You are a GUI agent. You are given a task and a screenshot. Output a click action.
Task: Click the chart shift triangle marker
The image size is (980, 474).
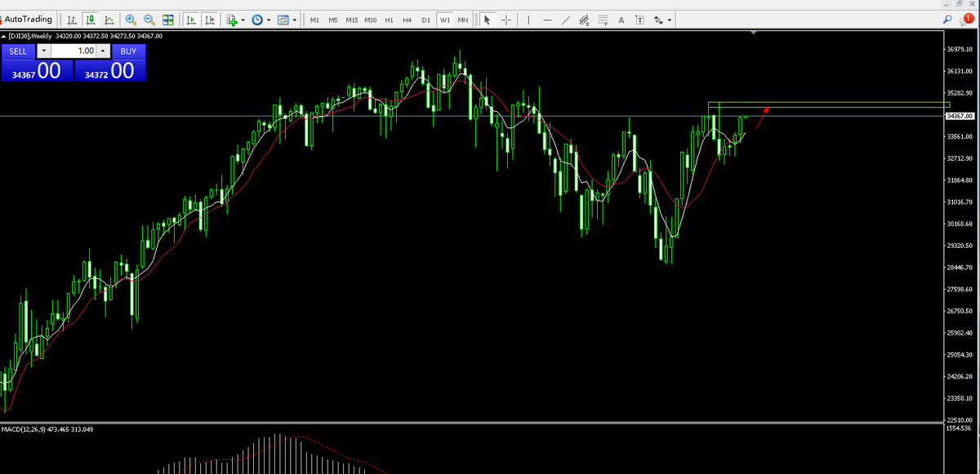[754, 33]
